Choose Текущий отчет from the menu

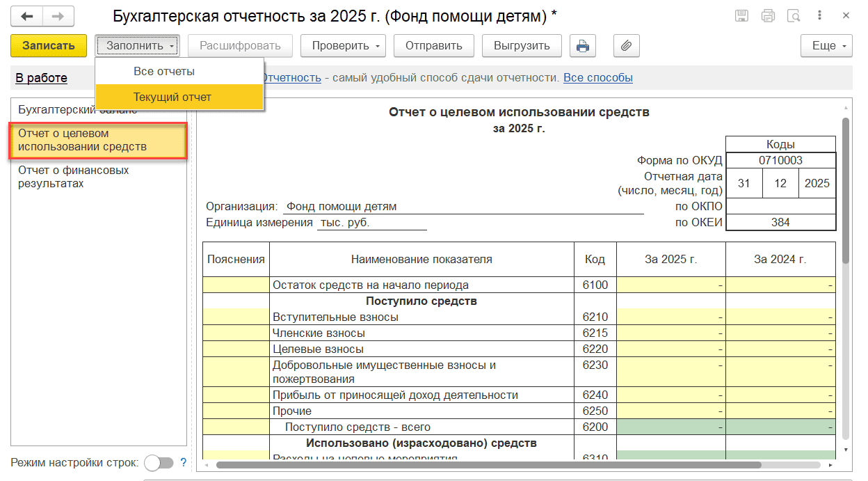click(172, 97)
